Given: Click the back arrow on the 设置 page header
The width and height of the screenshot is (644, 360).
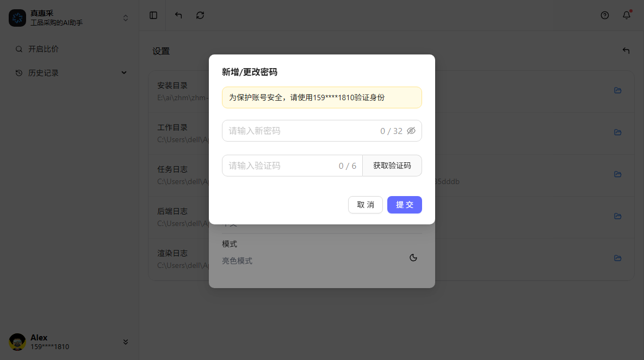Looking at the screenshot, I should click(x=626, y=50).
